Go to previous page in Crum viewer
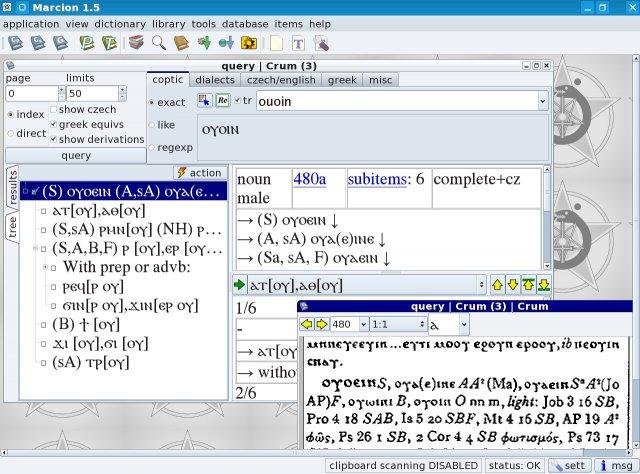 tap(307, 325)
